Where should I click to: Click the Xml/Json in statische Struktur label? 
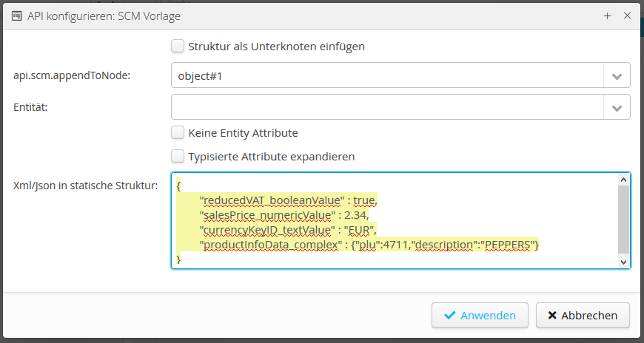click(x=85, y=185)
